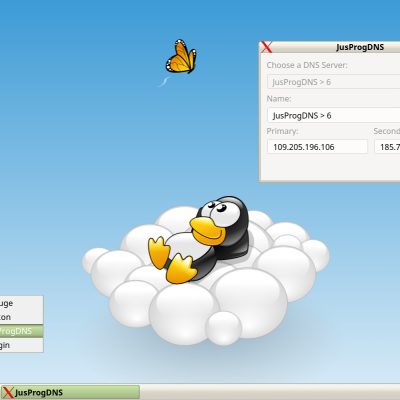This screenshot has width=400, height=400.
Task: Click the red X icon in the taskbar entry
Action: (8, 393)
